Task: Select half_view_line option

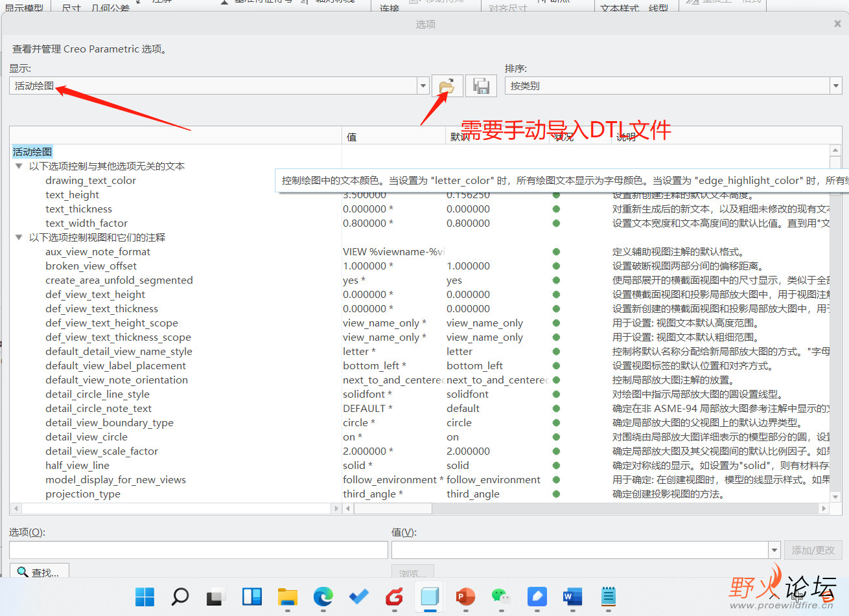Action: click(x=77, y=466)
